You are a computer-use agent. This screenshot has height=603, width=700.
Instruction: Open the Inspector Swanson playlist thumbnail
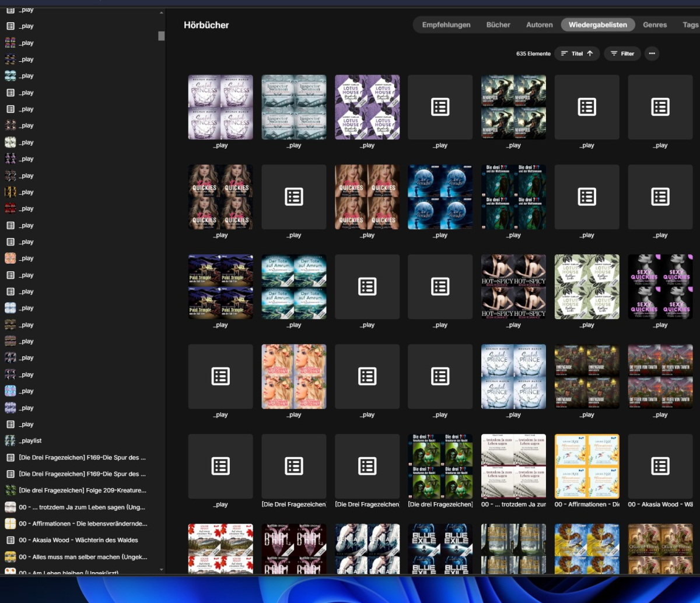tap(294, 107)
